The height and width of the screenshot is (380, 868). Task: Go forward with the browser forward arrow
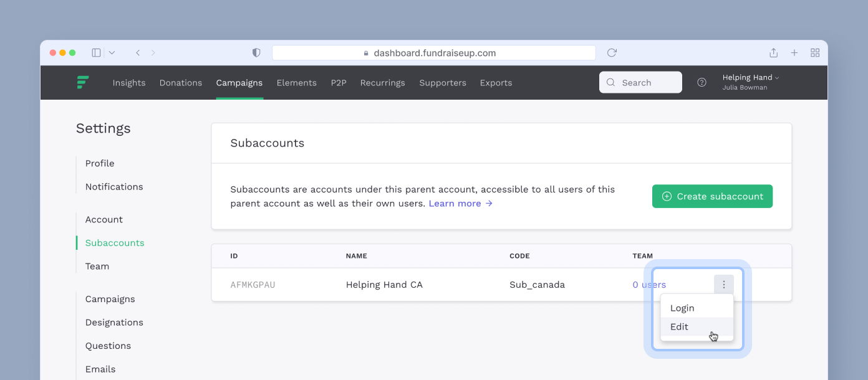(x=153, y=53)
